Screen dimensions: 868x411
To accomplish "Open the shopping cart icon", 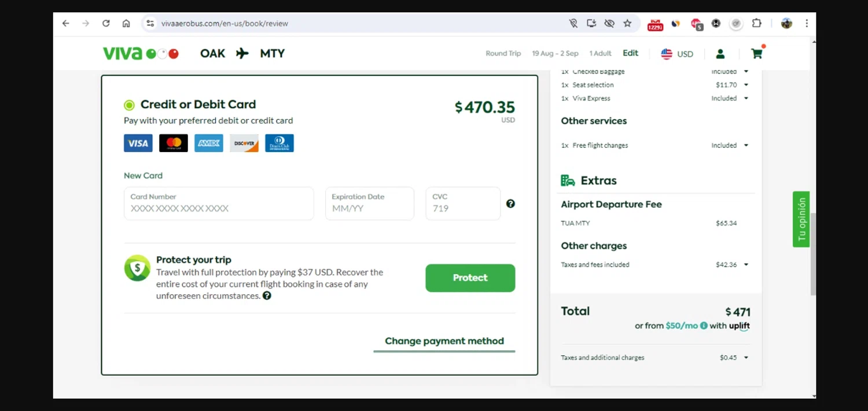I will pos(757,53).
